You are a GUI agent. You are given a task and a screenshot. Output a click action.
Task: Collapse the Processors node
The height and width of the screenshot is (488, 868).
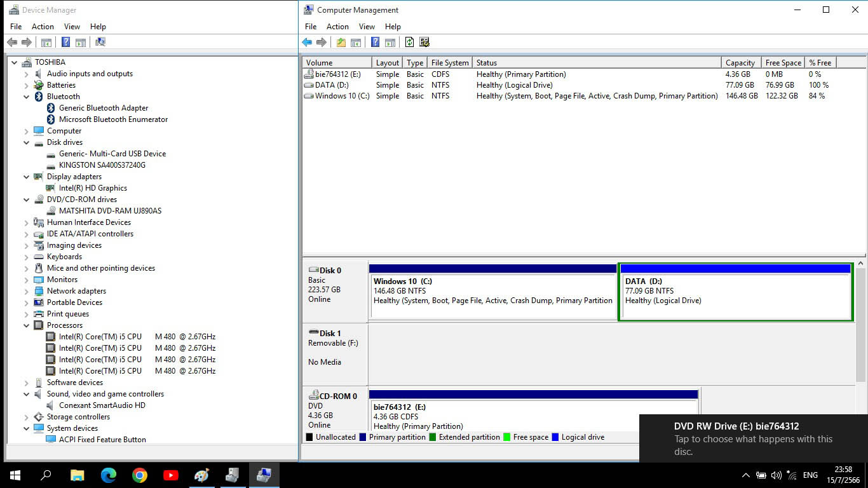[x=27, y=325]
